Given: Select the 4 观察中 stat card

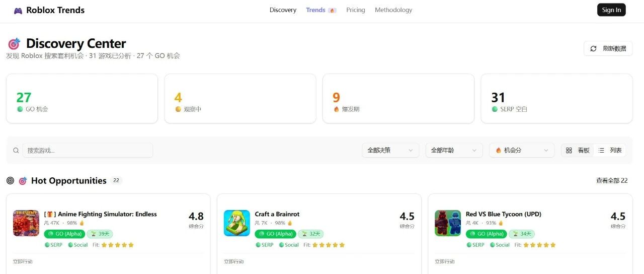Looking at the screenshot, I should pyautogui.click(x=240, y=99).
